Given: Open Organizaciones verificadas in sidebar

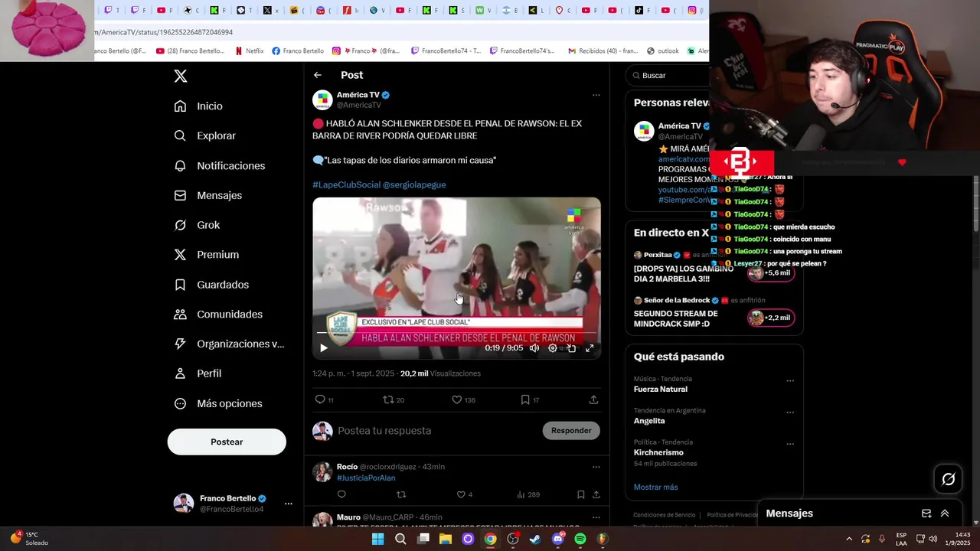Looking at the screenshot, I should [229, 344].
